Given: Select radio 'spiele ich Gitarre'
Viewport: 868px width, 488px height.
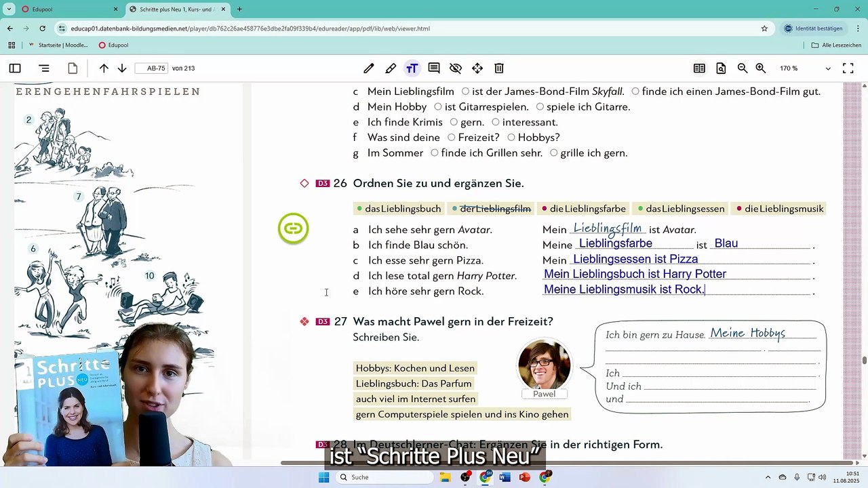Looking at the screenshot, I should [x=540, y=106].
